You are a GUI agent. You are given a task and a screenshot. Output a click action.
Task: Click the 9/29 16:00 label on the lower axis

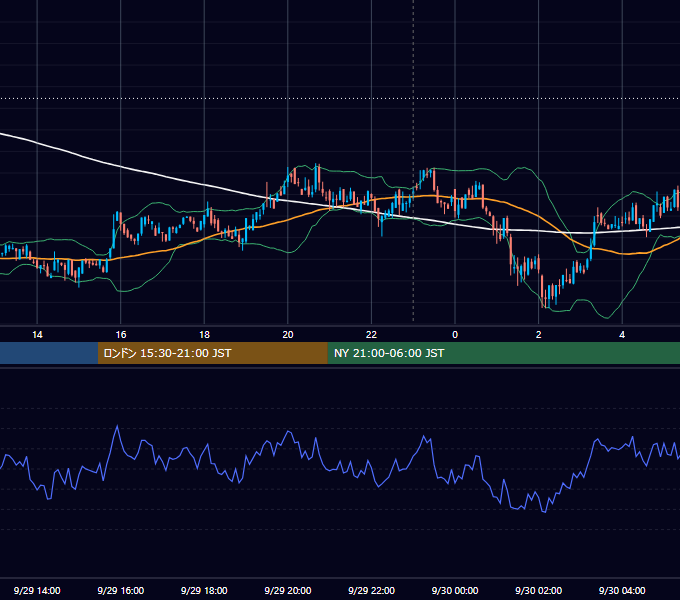click(x=121, y=590)
